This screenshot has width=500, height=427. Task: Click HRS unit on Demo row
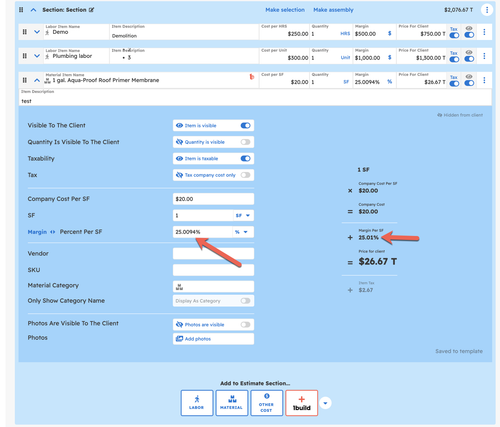tap(345, 34)
